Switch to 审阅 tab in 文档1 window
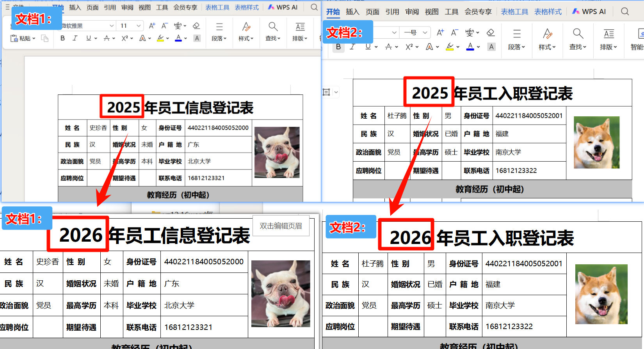 [x=127, y=7]
